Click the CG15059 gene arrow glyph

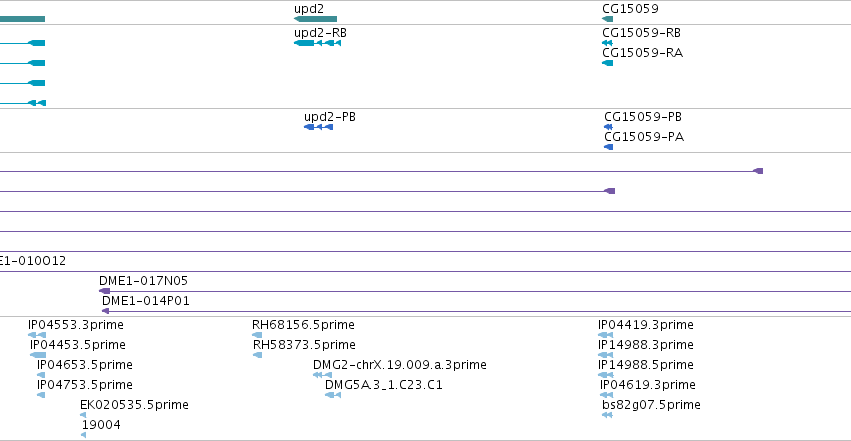tap(607, 19)
